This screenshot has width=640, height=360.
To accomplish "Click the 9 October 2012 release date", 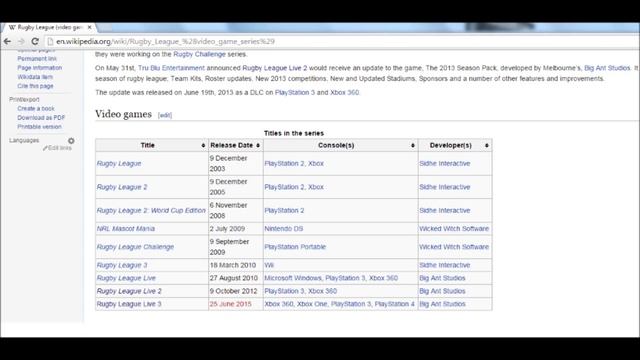I will pyautogui.click(x=233, y=291).
